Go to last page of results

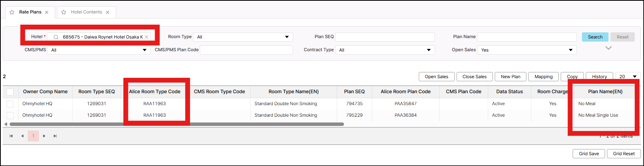(x=55, y=136)
